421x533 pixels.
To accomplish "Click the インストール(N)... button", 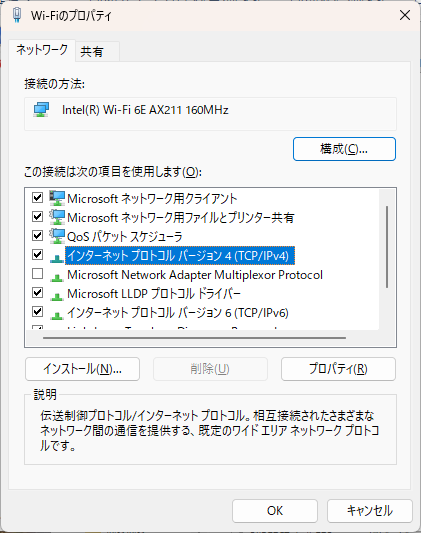I will click(82, 369).
